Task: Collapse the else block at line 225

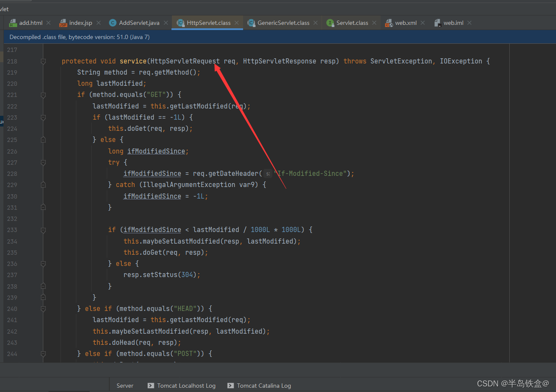Action: tap(43, 140)
